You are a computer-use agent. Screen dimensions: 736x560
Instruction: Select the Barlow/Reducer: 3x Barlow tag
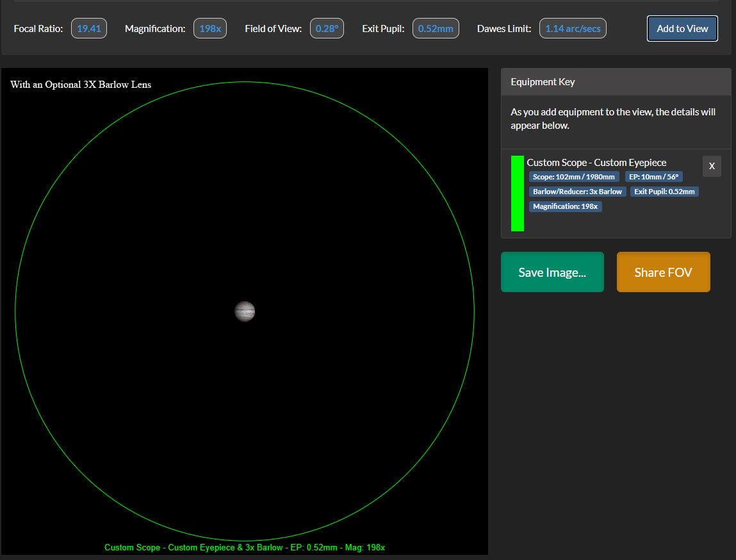coord(577,191)
